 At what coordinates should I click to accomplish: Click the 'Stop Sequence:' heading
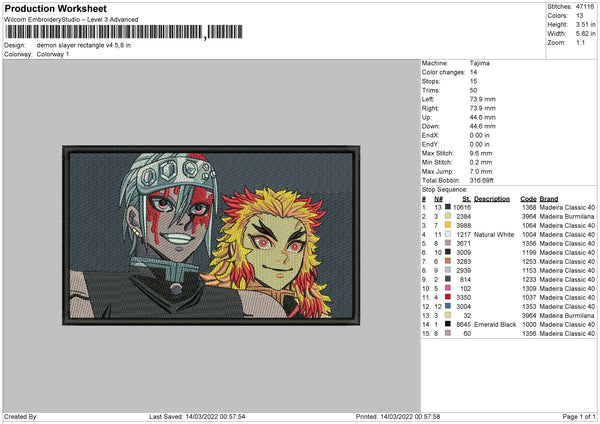tap(445, 189)
